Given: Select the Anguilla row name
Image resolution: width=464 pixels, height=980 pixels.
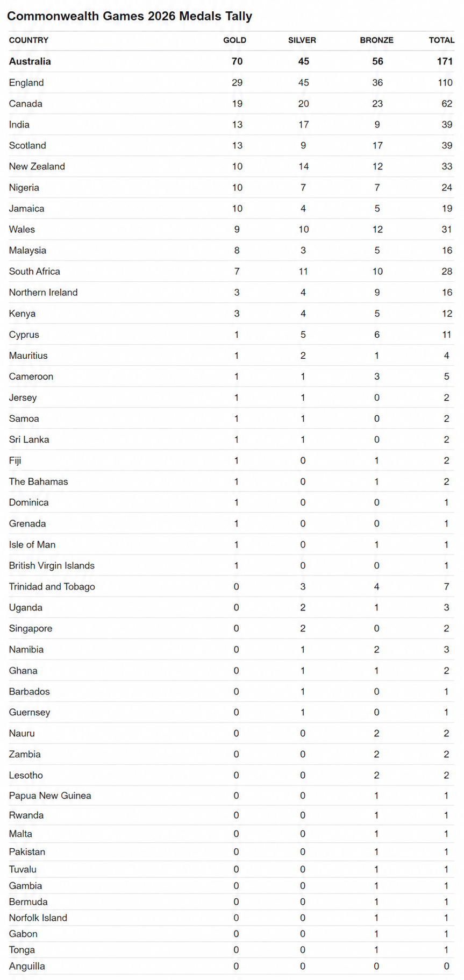Looking at the screenshot, I should 27,966.
